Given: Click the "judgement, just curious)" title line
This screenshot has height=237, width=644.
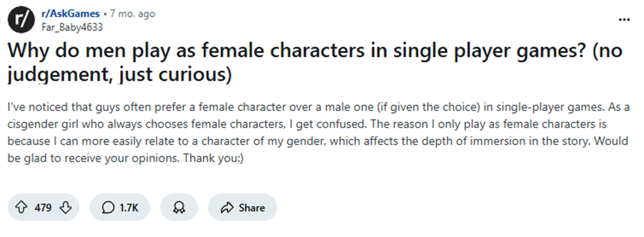Looking at the screenshot, I should pyautogui.click(x=120, y=75).
